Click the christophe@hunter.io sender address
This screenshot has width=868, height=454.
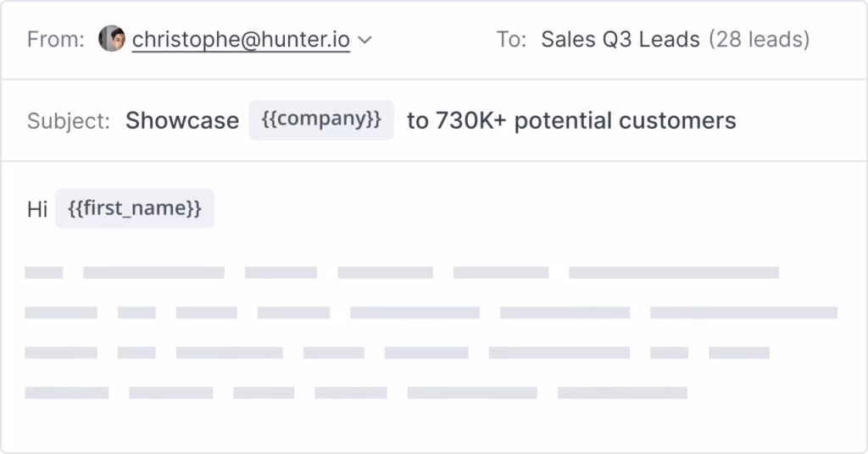pyautogui.click(x=241, y=39)
